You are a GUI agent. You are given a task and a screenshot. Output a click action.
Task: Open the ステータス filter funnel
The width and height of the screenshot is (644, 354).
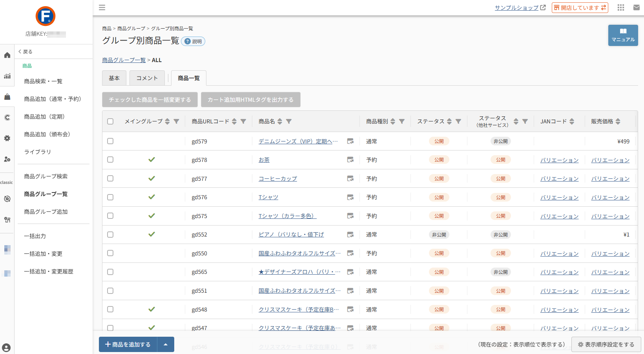click(458, 121)
